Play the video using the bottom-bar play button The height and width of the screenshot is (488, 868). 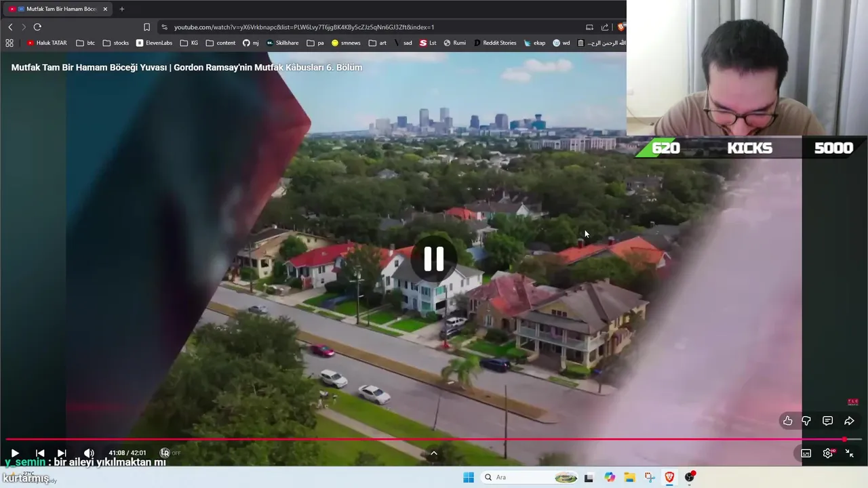click(15, 453)
